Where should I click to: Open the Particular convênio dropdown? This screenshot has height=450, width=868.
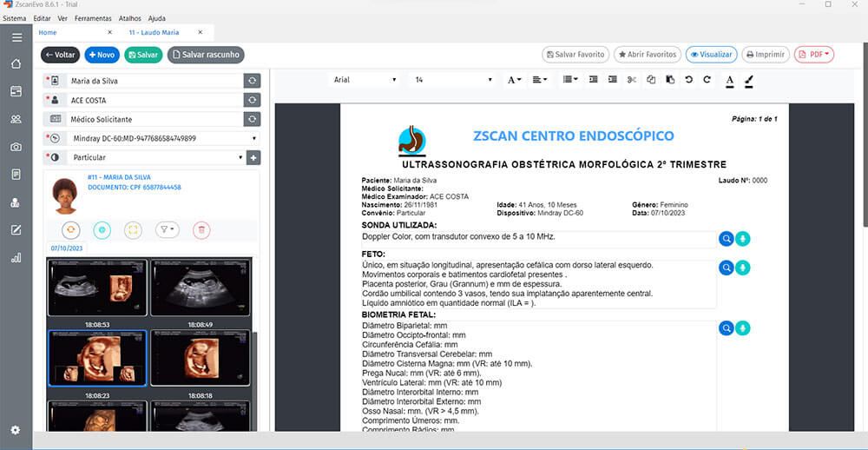click(156, 158)
